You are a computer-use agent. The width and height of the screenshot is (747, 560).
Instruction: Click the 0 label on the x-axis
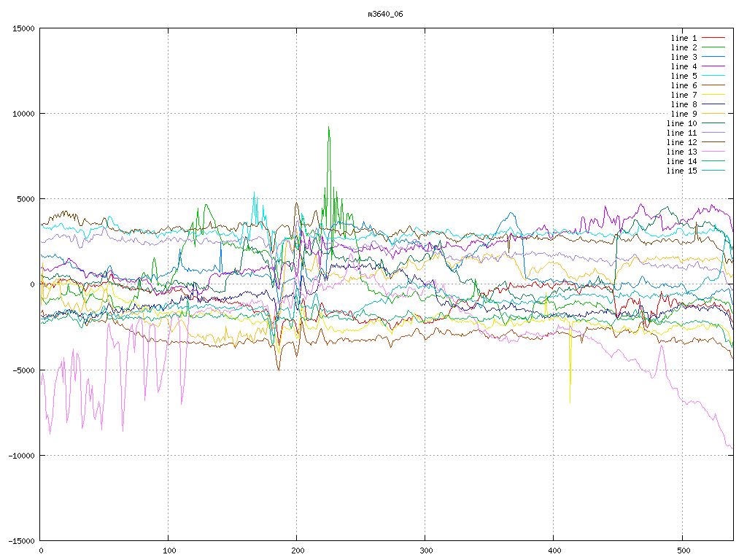pos(41,551)
